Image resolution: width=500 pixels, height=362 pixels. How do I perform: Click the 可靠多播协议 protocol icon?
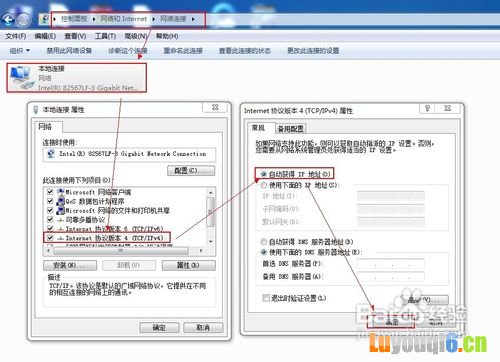pos(61,220)
